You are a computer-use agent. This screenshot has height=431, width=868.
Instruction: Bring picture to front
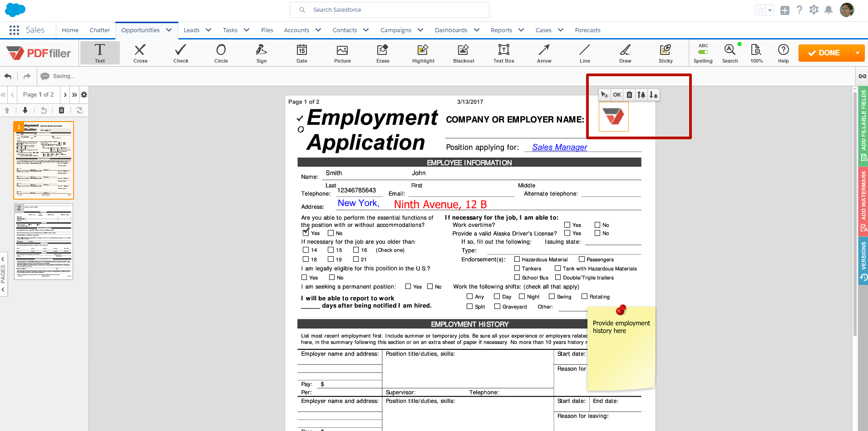point(641,95)
